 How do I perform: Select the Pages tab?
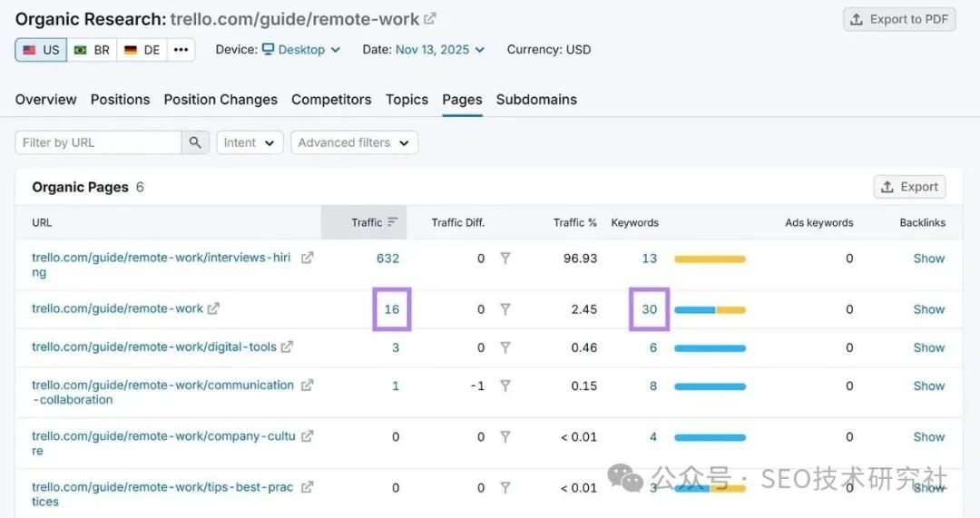coord(462,100)
